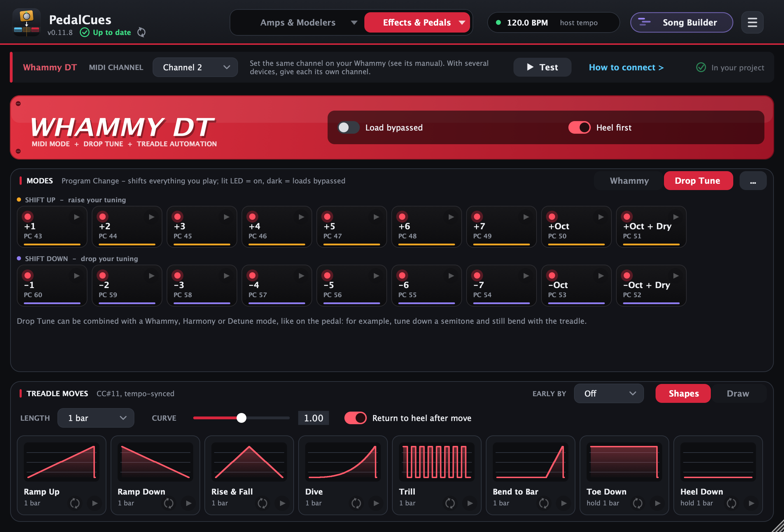Viewport: 784px width, 532px height.
Task: Open the Song Builder
Action: pos(681,22)
